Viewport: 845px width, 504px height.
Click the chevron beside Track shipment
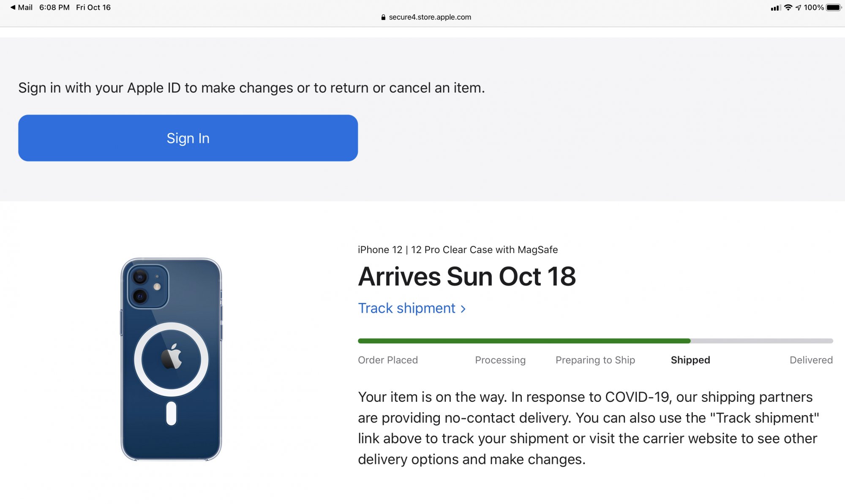tap(463, 309)
